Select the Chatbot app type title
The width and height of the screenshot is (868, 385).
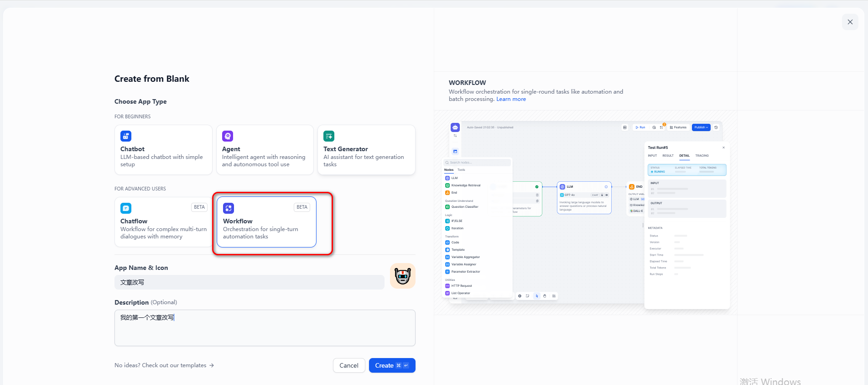click(132, 149)
